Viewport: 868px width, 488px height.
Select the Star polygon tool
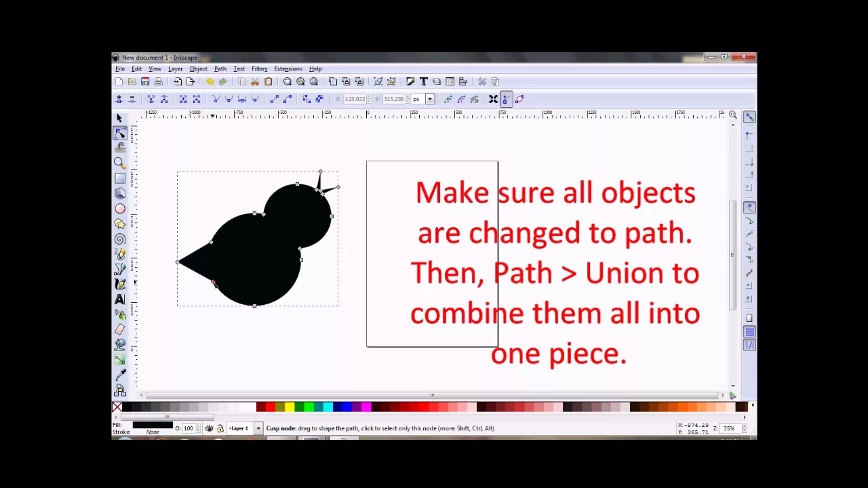120,224
